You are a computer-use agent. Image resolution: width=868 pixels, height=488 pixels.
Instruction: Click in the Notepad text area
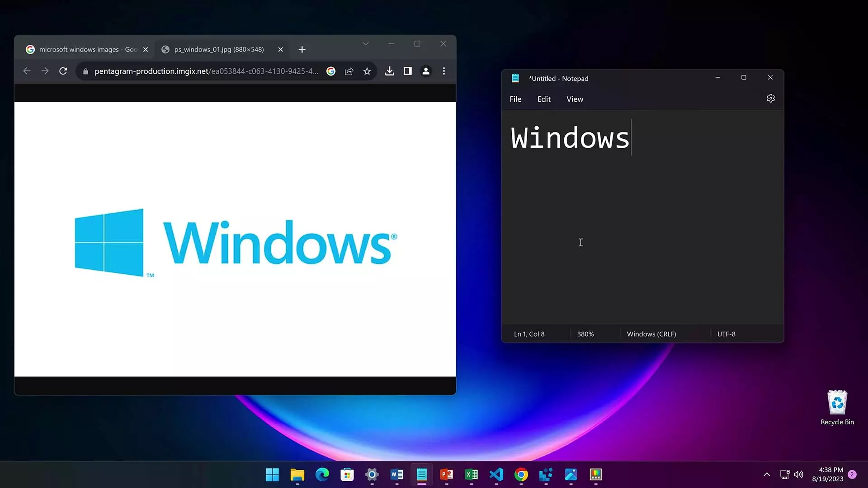642,217
